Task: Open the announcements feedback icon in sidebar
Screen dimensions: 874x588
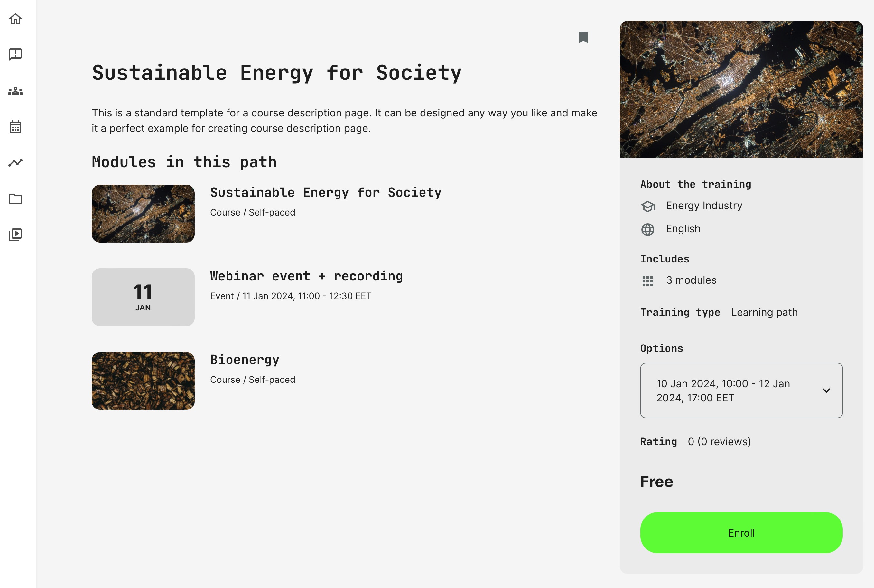Action: (x=15, y=54)
